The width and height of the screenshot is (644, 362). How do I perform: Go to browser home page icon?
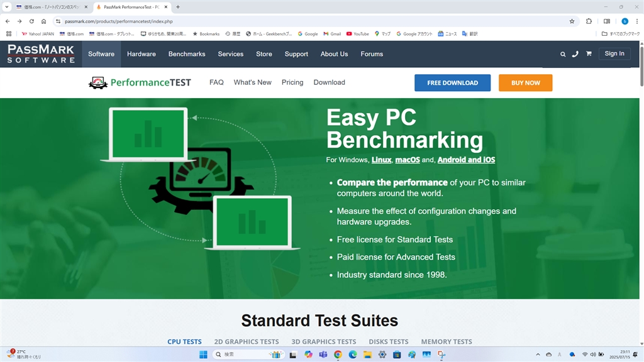click(x=43, y=21)
